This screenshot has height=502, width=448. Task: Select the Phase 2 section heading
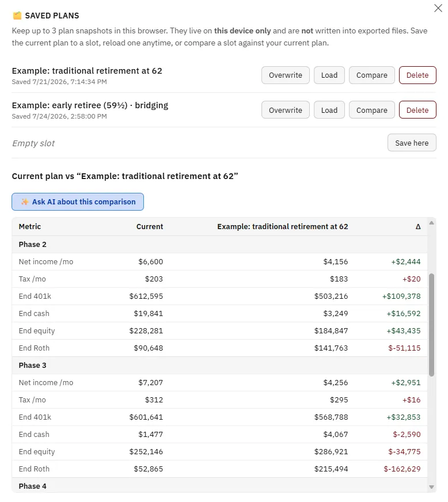pos(32,245)
